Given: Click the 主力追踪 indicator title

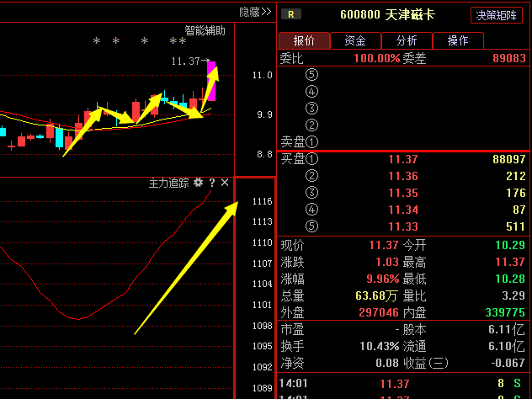Looking at the screenshot, I should (168, 183).
